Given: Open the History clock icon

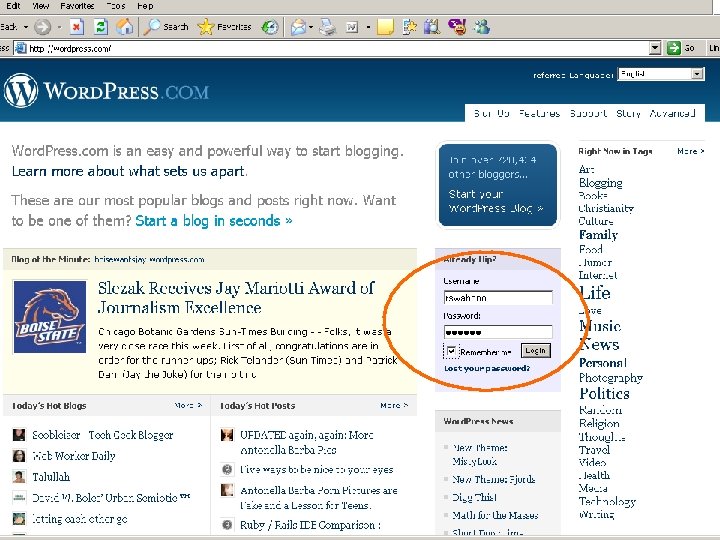Looking at the screenshot, I should click(x=270, y=27).
